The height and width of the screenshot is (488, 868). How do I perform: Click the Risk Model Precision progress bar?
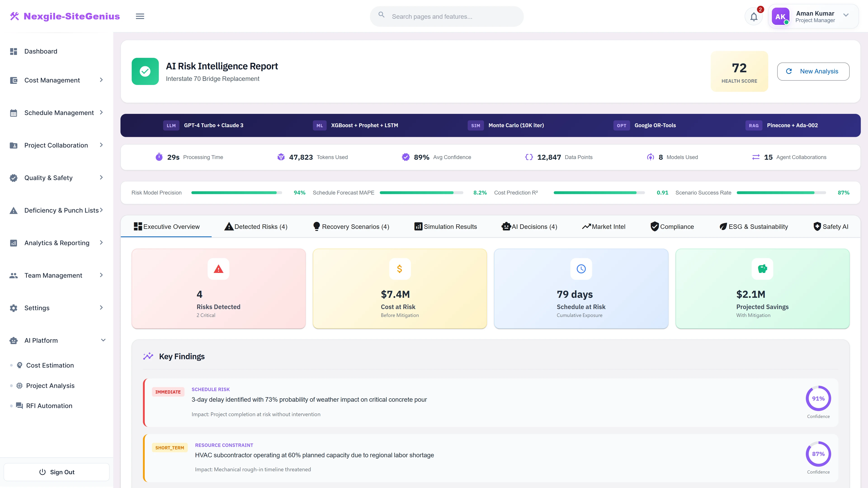click(x=236, y=192)
